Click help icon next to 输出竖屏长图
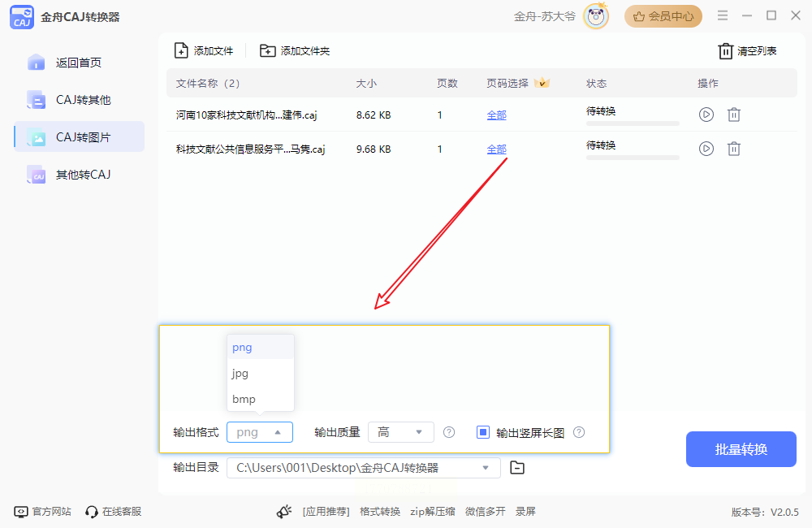Screen dimensions: 812x528 579,432
